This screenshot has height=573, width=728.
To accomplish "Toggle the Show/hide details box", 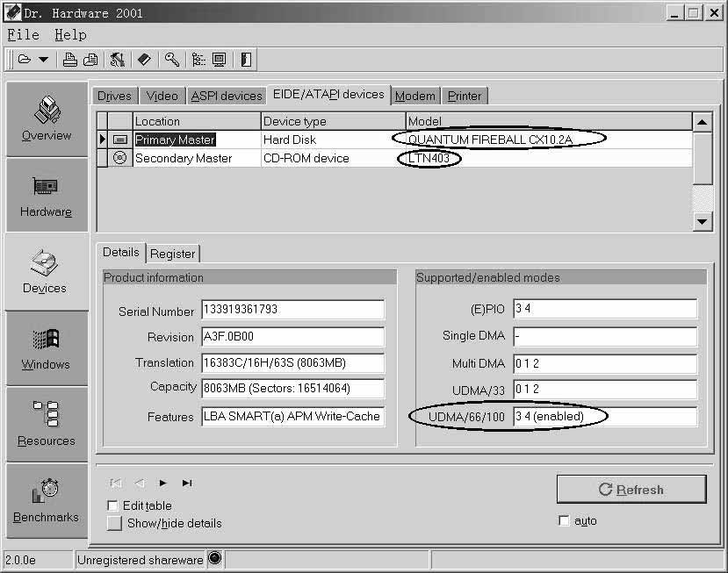I will [114, 523].
